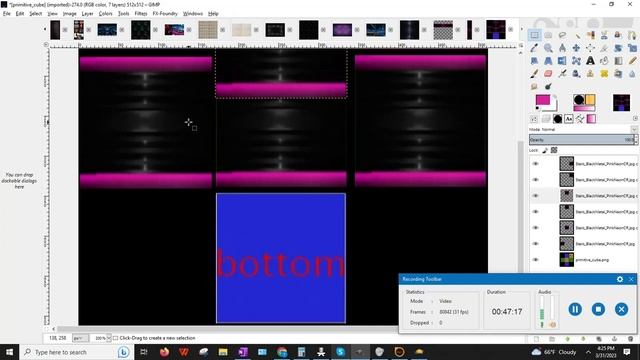The image size is (640, 360).
Task: Stop the recording in Recording Toolbar
Action: [598, 309]
